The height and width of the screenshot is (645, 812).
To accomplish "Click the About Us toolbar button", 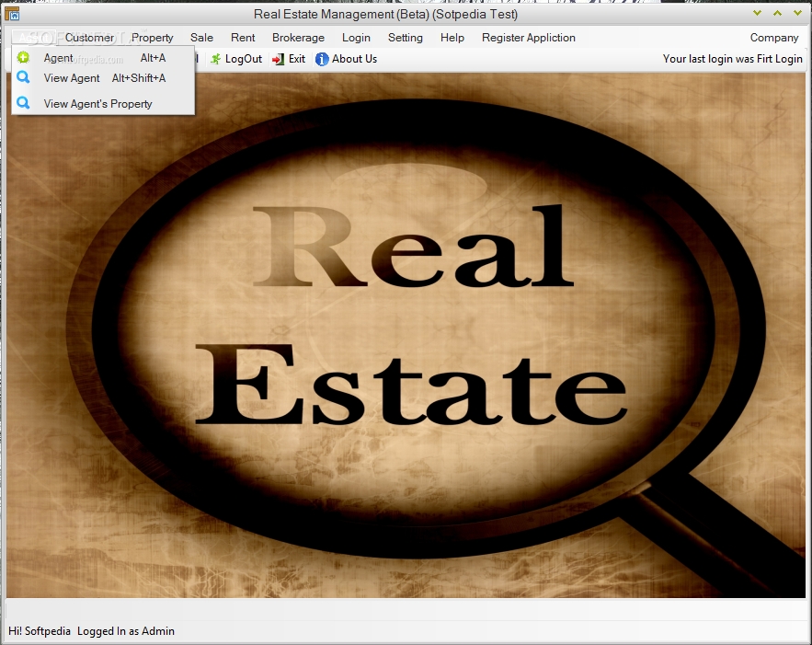I will tap(346, 59).
